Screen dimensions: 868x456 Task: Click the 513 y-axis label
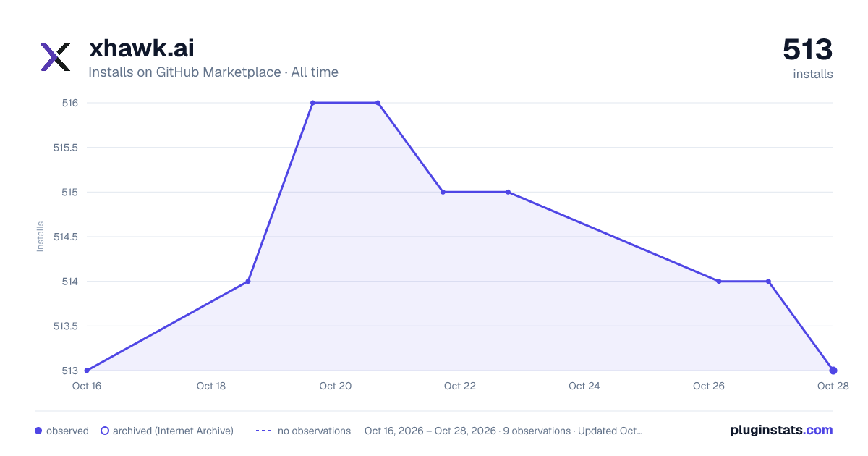point(70,371)
